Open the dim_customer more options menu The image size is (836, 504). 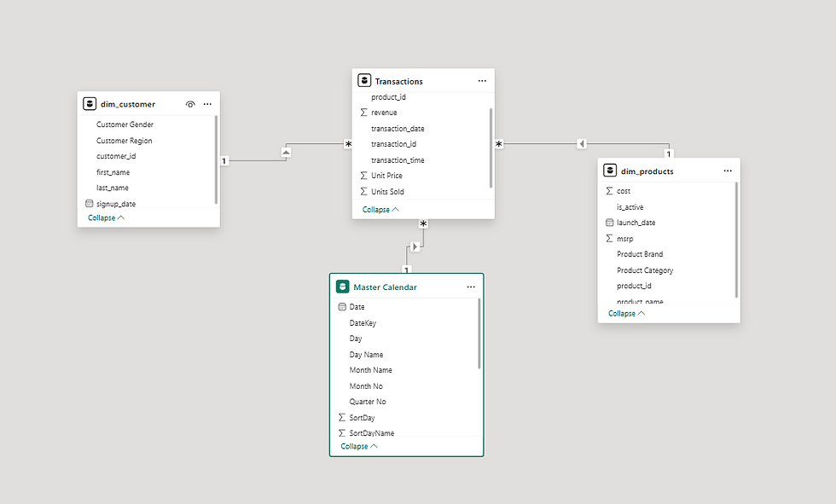pyautogui.click(x=207, y=103)
